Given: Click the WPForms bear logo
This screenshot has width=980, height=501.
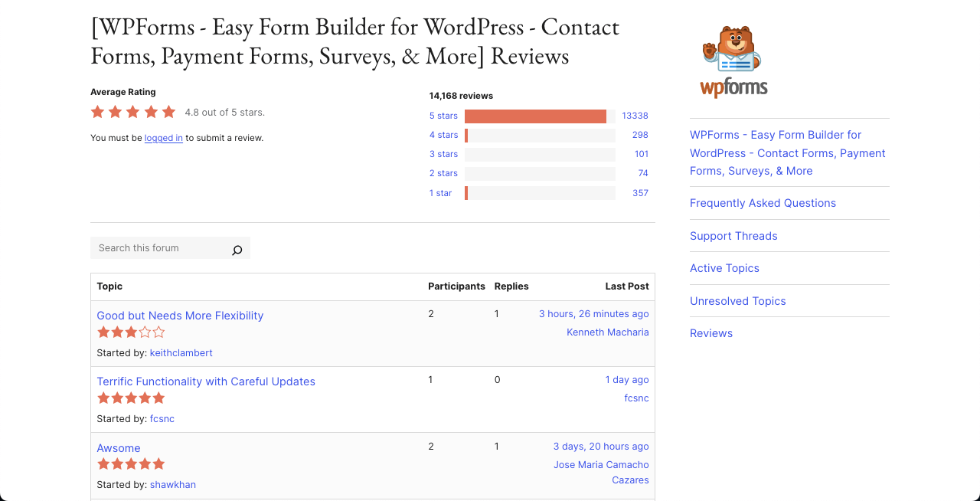Looking at the screenshot, I should (732, 48).
